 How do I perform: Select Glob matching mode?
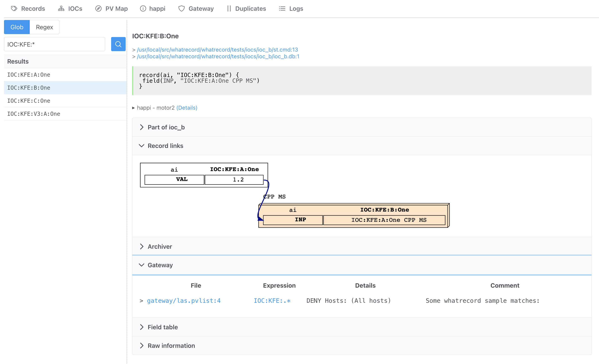tap(17, 27)
